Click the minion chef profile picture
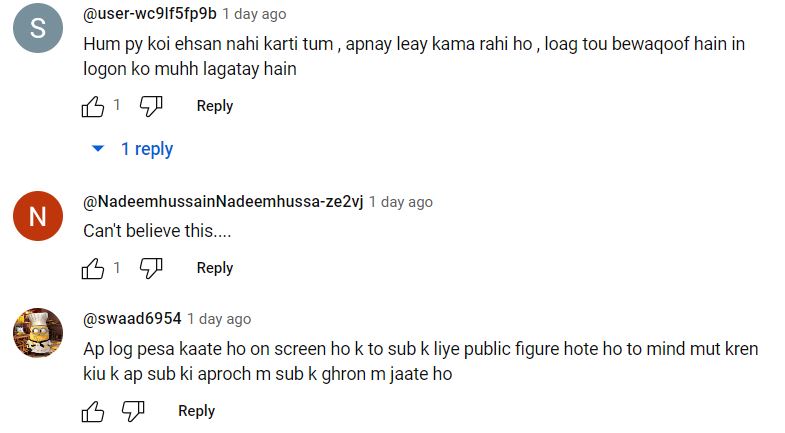 (38, 333)
